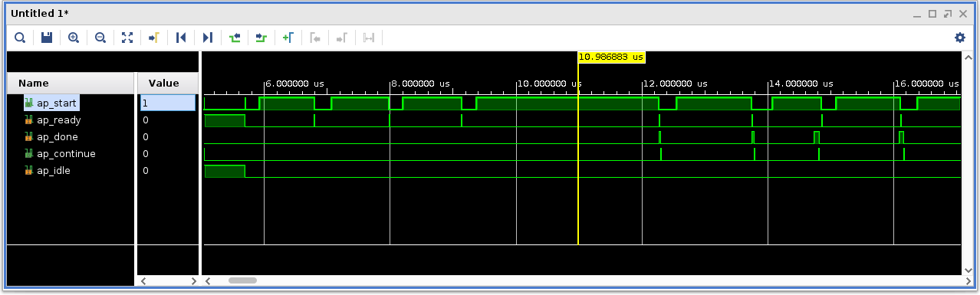Go to the previous transition
Viewport: 980px width, 295px height.
click(235, 37)
